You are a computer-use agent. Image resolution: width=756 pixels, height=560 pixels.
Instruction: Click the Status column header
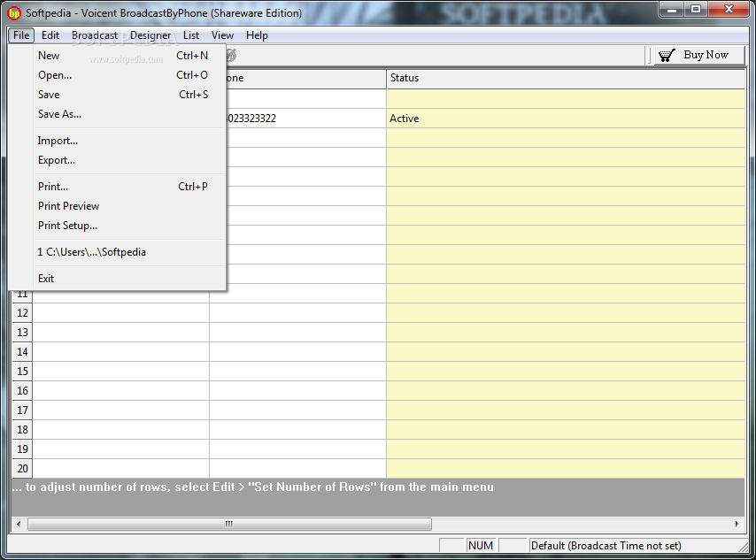click(566, 78)
